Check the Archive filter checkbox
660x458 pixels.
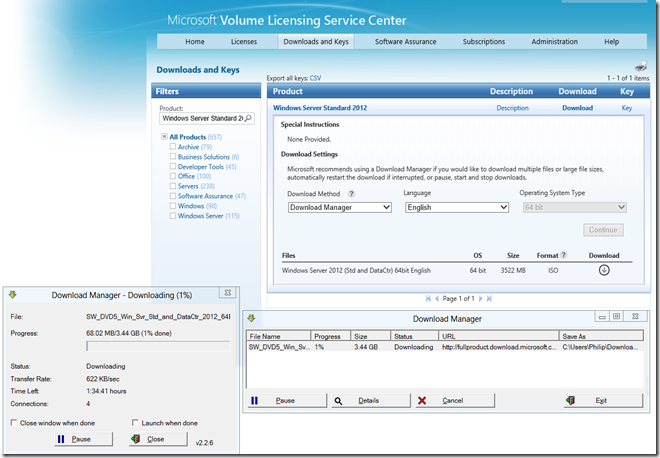(x=173, y=146)
